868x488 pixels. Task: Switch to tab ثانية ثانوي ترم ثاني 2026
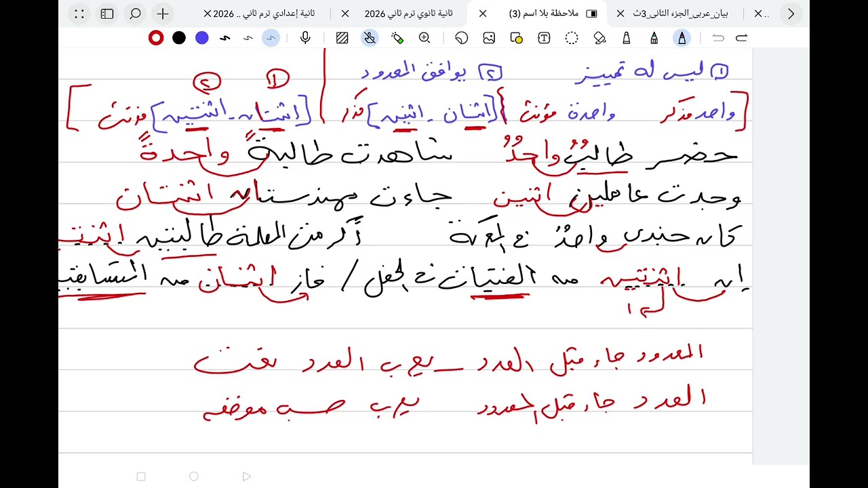tap(408, 14)
